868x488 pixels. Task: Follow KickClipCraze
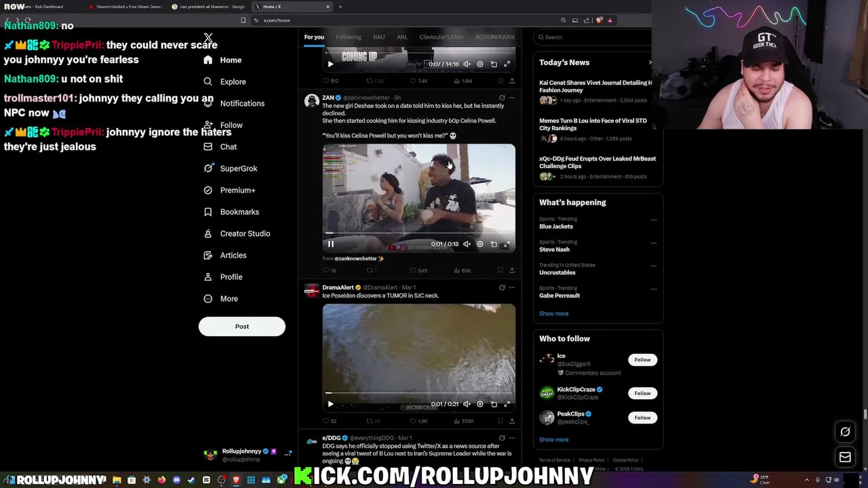(x=643, y=393)
